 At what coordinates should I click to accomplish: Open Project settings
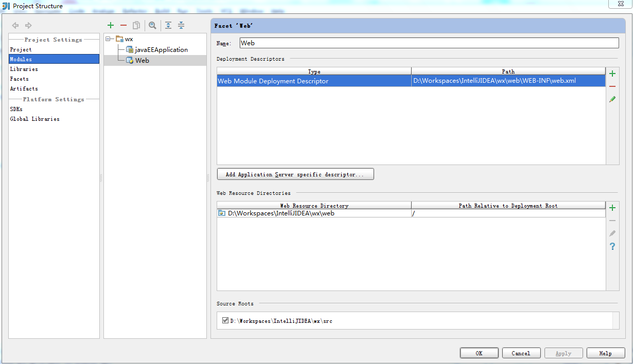21,49
